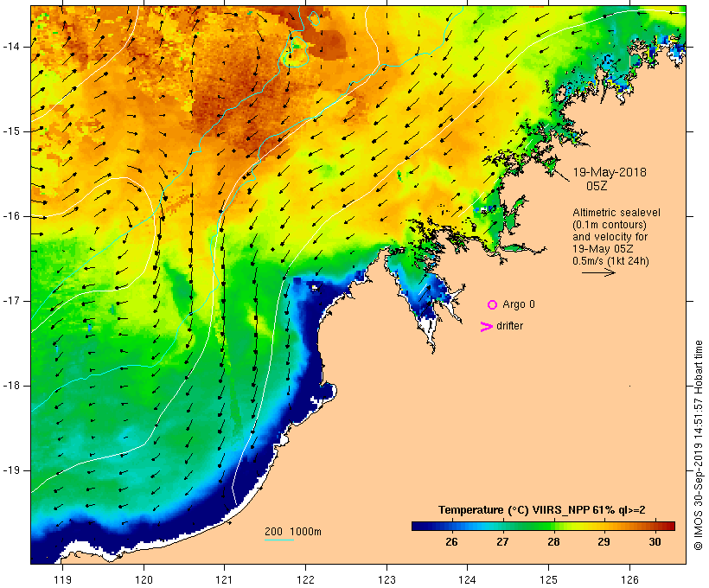Viewport: 709px width, 588px height.
Task: Click the latitude label '-15'
Action: pos(10,131)
